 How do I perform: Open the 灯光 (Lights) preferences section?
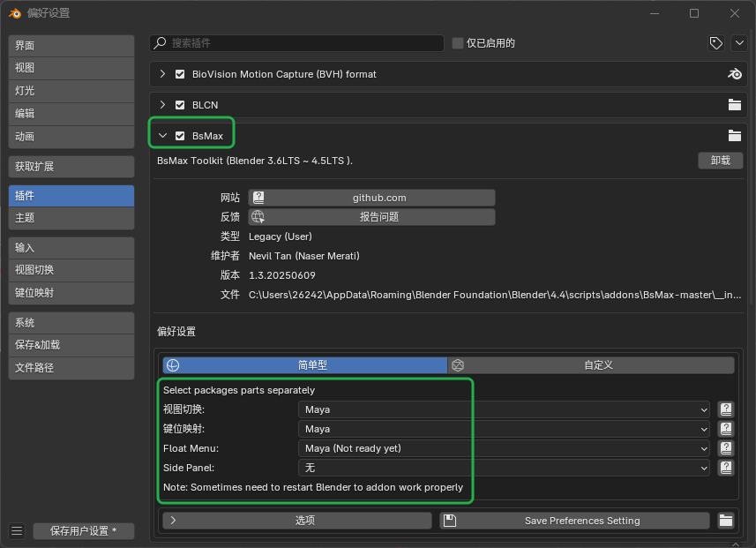tap(71, 91)
